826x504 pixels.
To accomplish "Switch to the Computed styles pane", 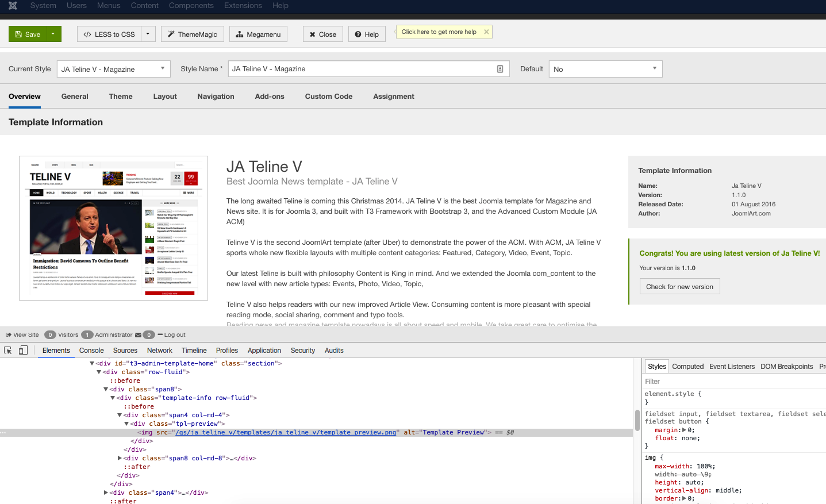I will 688,367.
